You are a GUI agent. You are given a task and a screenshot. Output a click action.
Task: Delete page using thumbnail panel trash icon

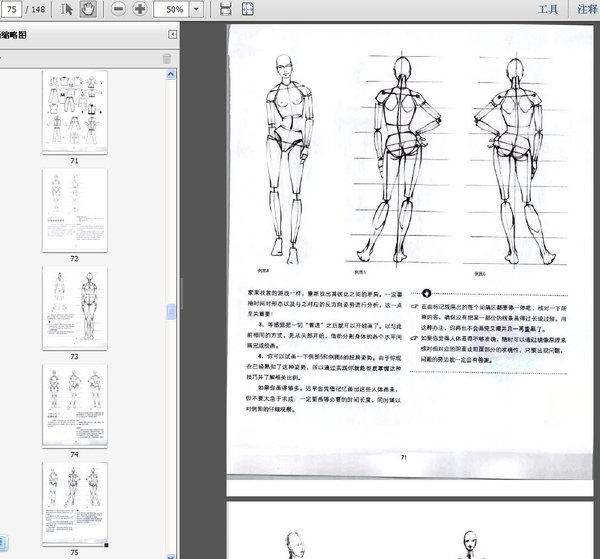[x=167, y=58]
